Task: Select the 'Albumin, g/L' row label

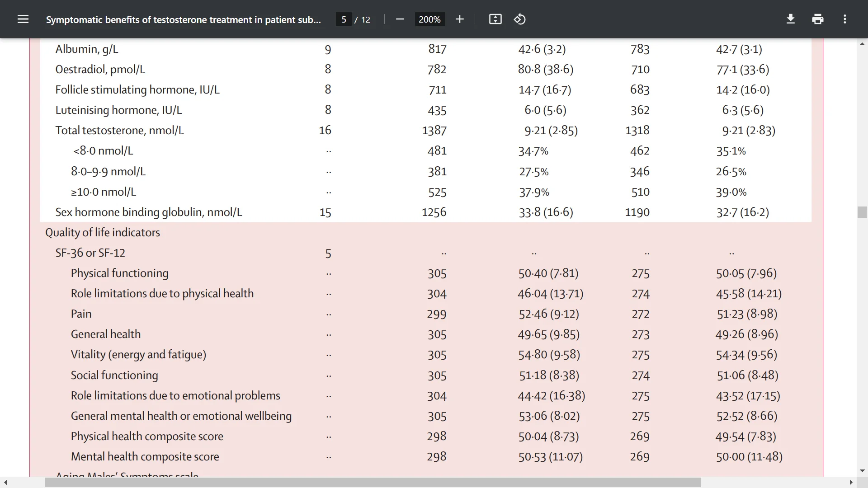Action: (x=87, y=49)
